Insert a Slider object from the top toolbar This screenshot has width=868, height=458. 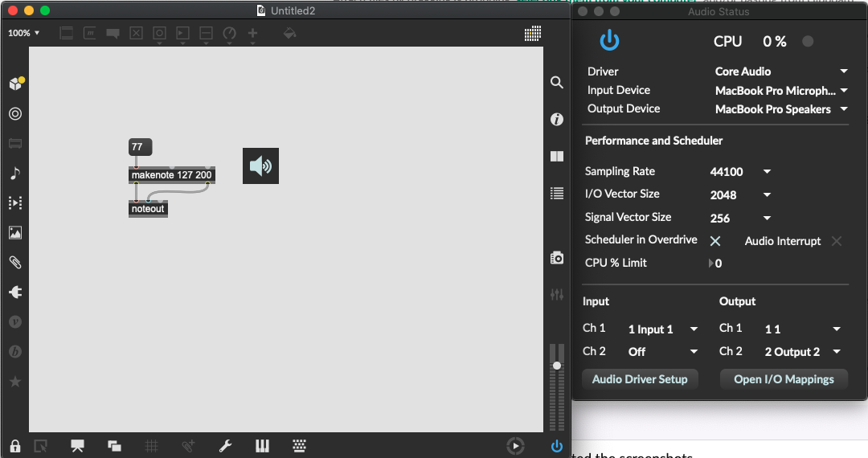[206, 33]
